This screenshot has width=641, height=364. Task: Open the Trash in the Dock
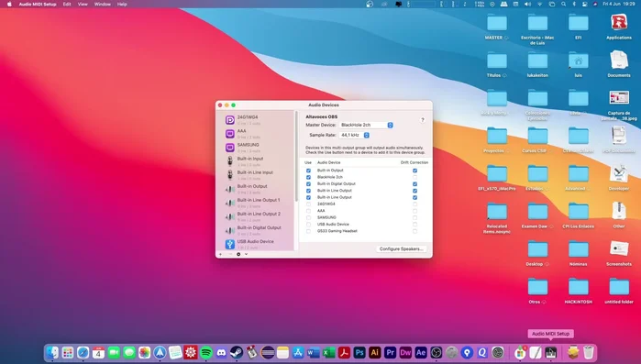pos(588,353)
